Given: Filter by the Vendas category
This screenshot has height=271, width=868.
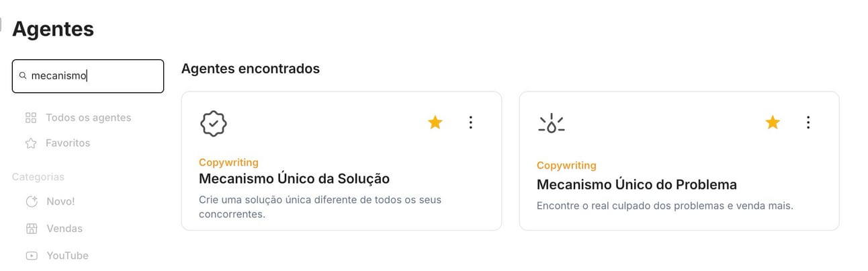Looking at the screenshot, I should pyautogui.click(x=64, y=229).
